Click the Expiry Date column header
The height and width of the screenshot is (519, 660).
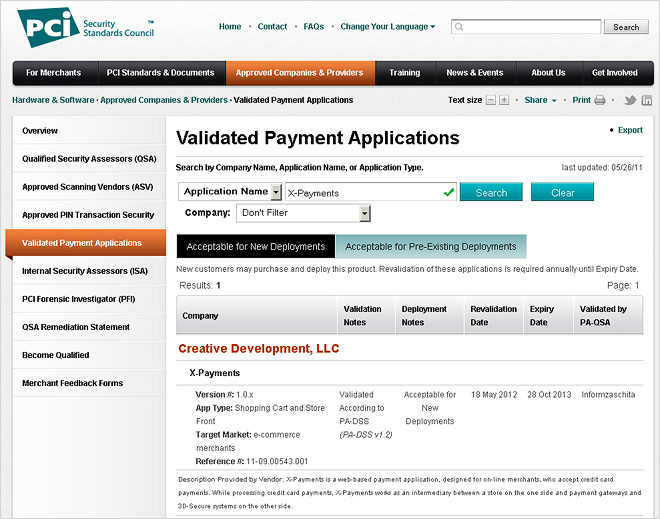(x=548, y=316)
